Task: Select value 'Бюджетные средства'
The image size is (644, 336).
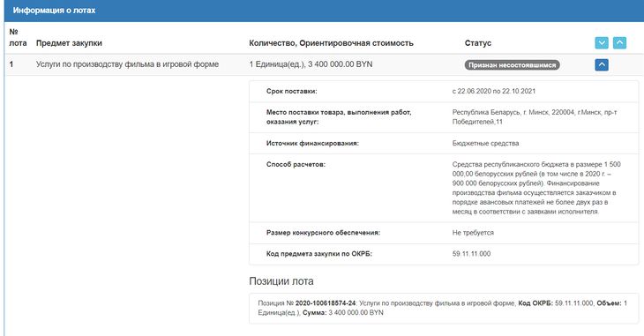Action: coord(485,144)
